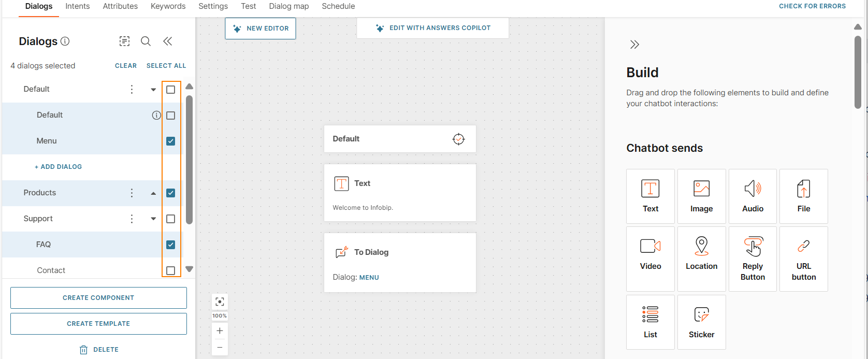
Task: Click the CREATE TEMPLATE button
Action: coord(98,323)
